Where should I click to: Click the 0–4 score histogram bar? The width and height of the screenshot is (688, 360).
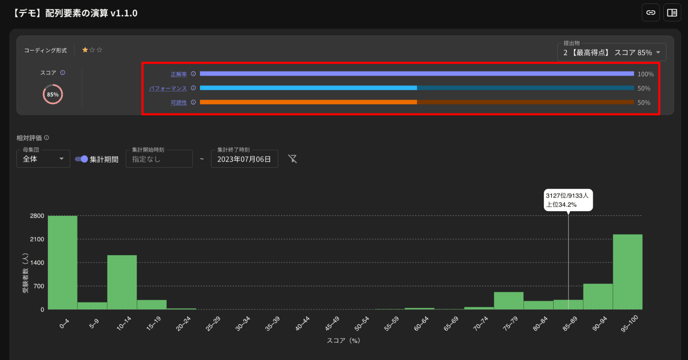point(63,263)
